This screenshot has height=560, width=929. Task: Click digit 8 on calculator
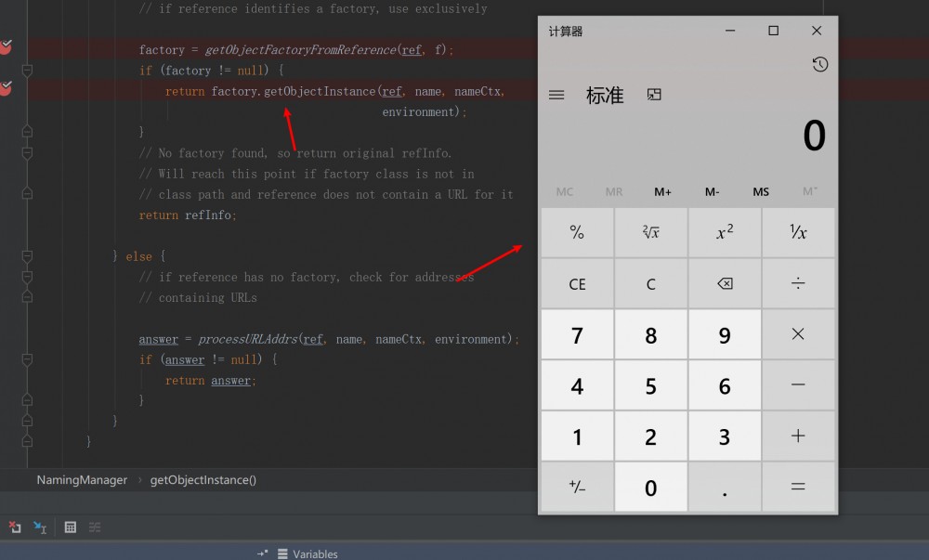coord(650,334)
